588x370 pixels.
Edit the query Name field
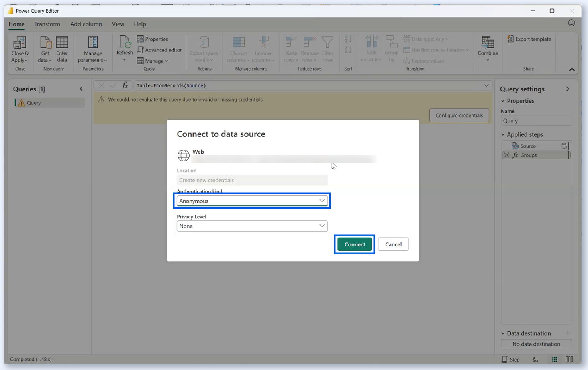(536, 121)
